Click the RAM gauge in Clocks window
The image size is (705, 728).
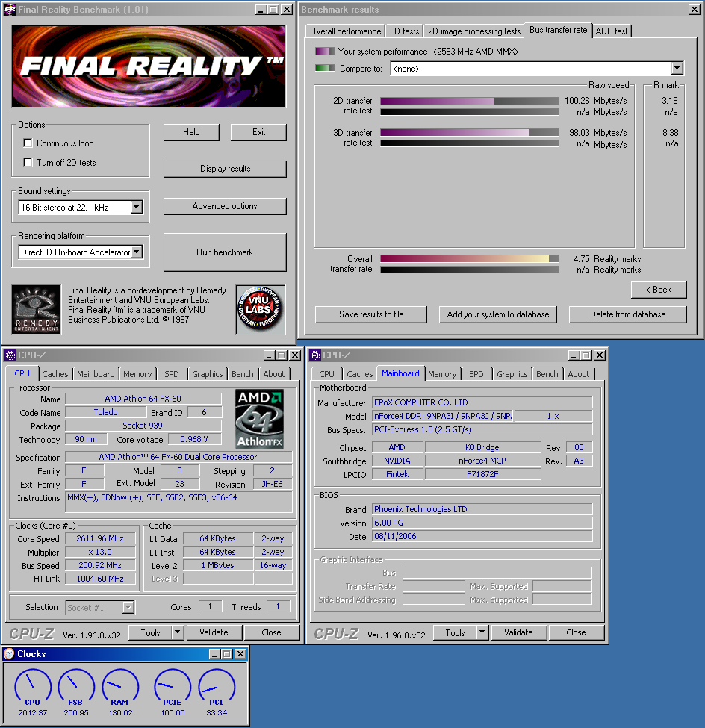[x=119, y=687]
